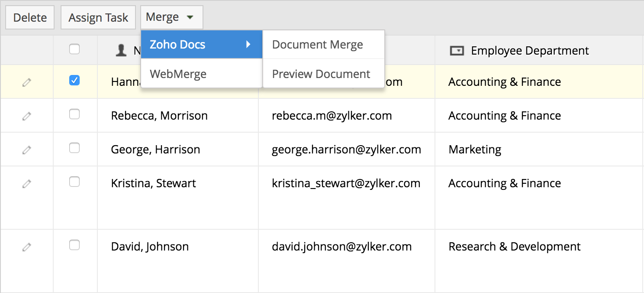
Task: Check the select-all checkbox in the header
Action: [74, 49]
